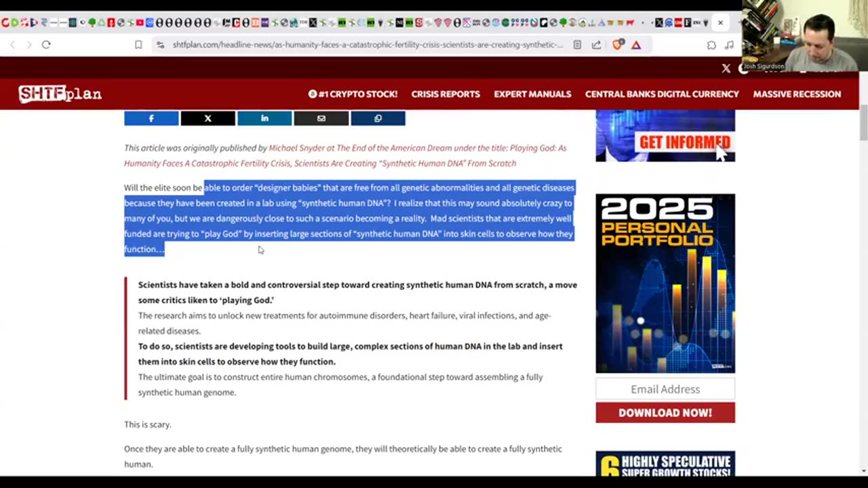Open Brave Shields lion icon
868x488 pixels.
click(x=618, y=45)
